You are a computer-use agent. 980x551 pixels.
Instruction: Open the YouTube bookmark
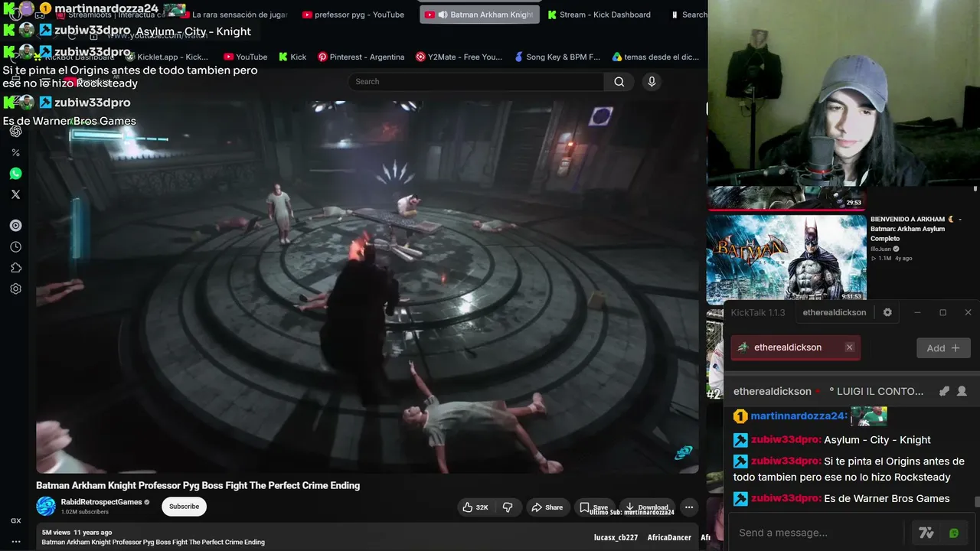tap(245, 57)
